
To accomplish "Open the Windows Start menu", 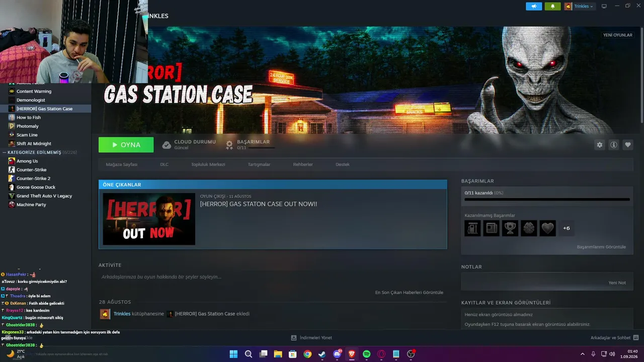I will 234,354.
